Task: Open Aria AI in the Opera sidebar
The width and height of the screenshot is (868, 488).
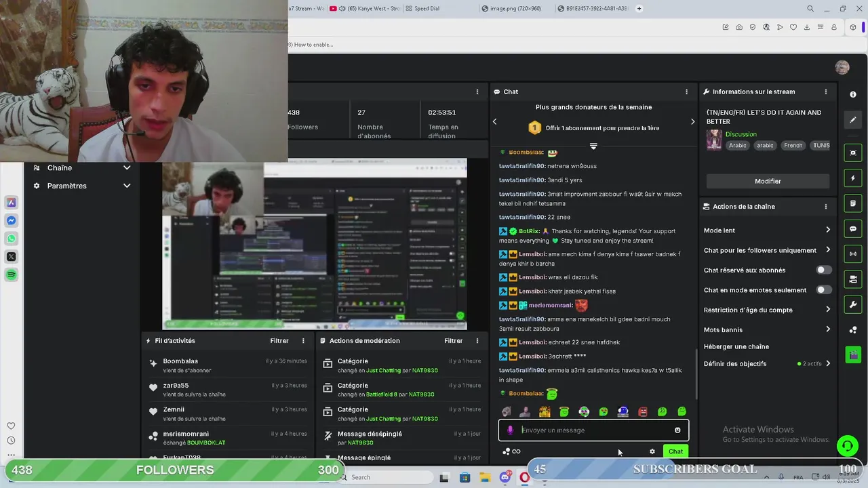Action: 12,202
